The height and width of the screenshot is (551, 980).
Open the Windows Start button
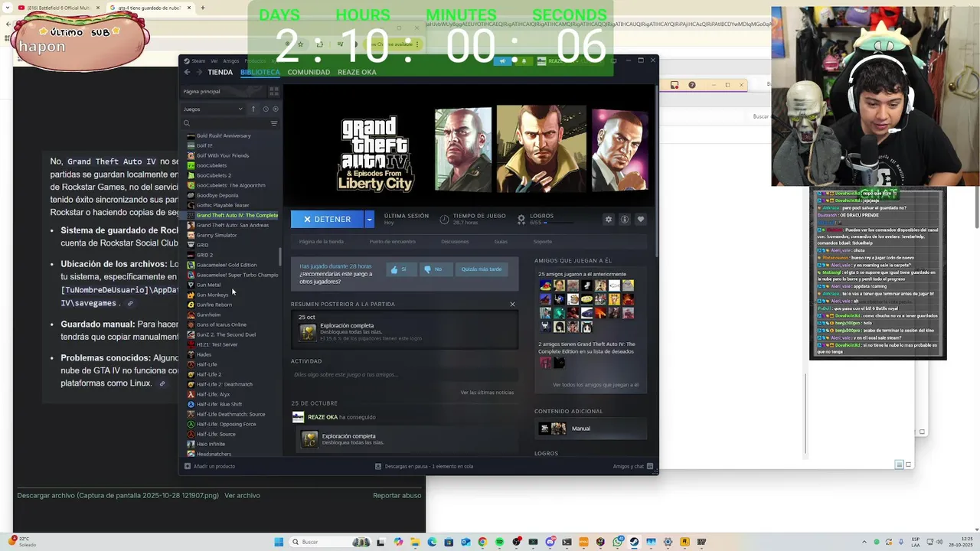pos(279,542)
